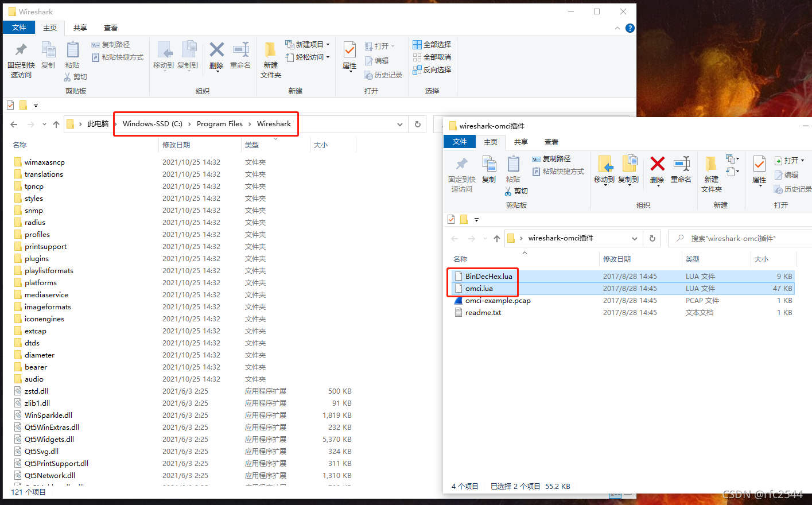Click 全部选择 in Wireshark window ribbon

432,44
